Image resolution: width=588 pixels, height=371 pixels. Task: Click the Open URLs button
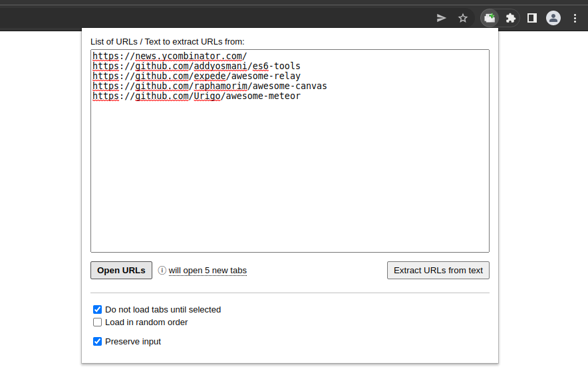pos(121,270)
